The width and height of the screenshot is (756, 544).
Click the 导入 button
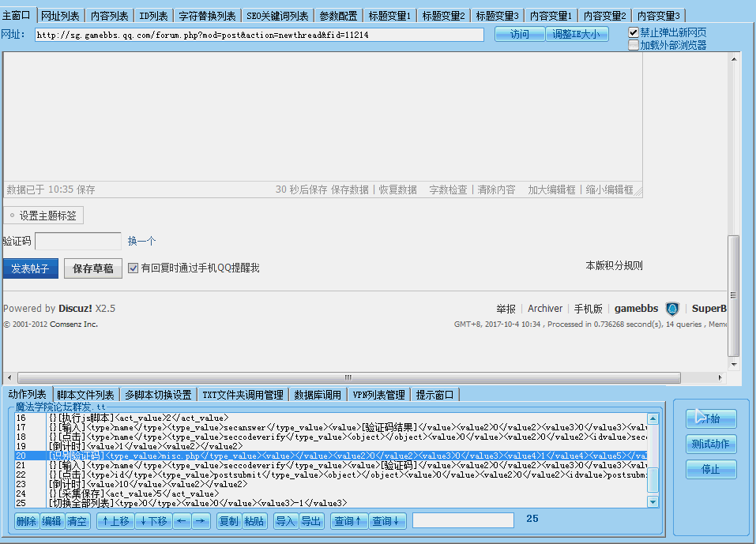click(x=285, y=521)
